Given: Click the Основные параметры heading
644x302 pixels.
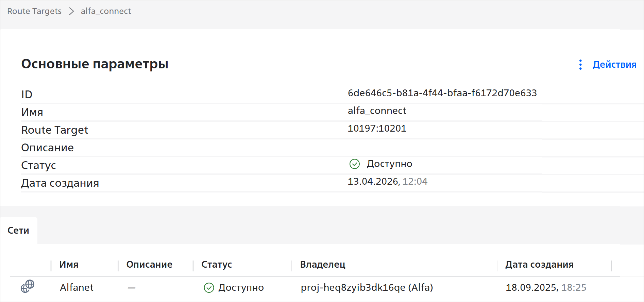Looking at the screenshot, I should (95, 64).
